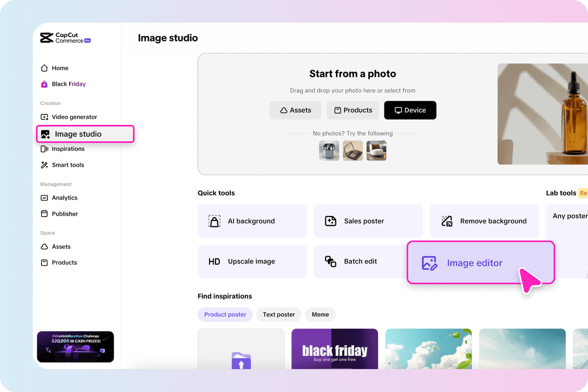Select the Image studio icon

45,134
